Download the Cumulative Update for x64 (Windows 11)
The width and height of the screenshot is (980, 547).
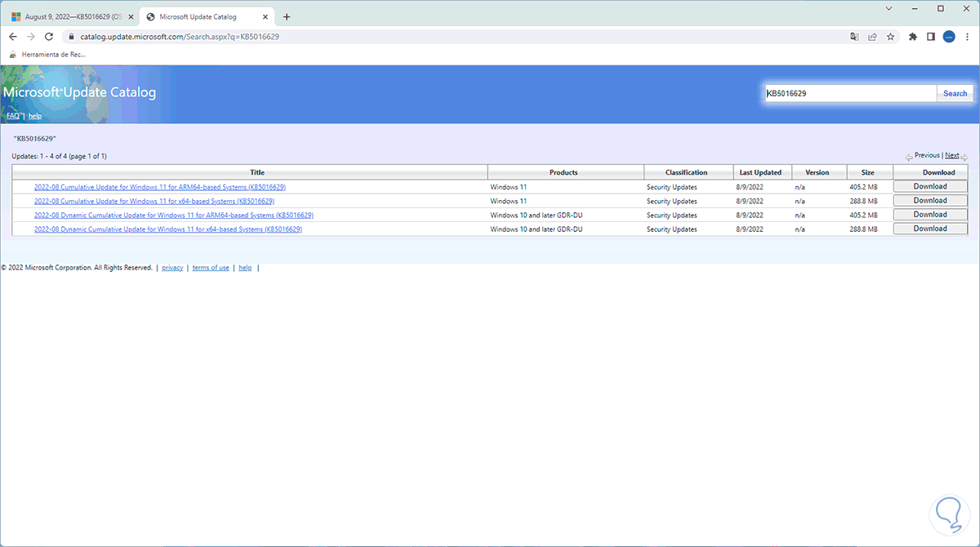(930, 200)
